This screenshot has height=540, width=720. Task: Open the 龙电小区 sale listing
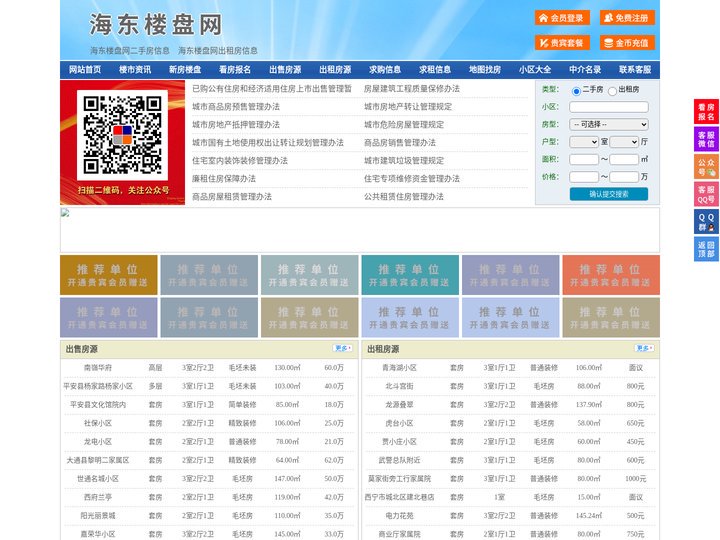[x=98, y=442]
